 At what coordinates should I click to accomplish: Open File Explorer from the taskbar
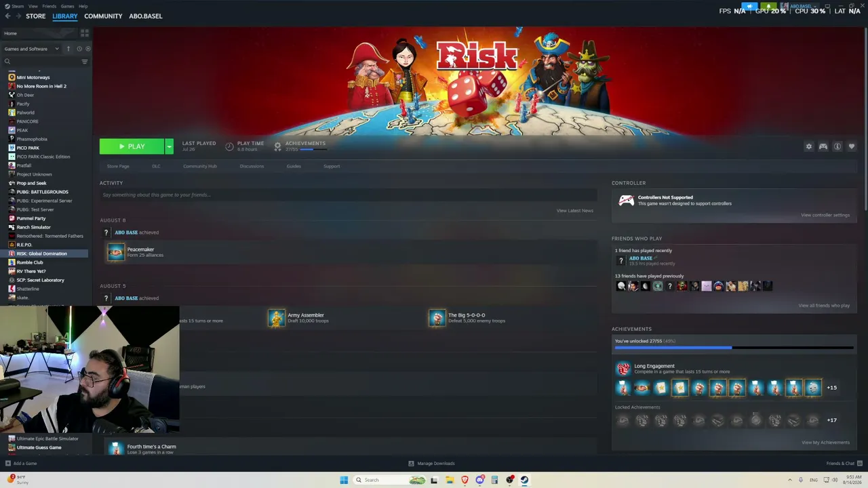coord(449,480)
